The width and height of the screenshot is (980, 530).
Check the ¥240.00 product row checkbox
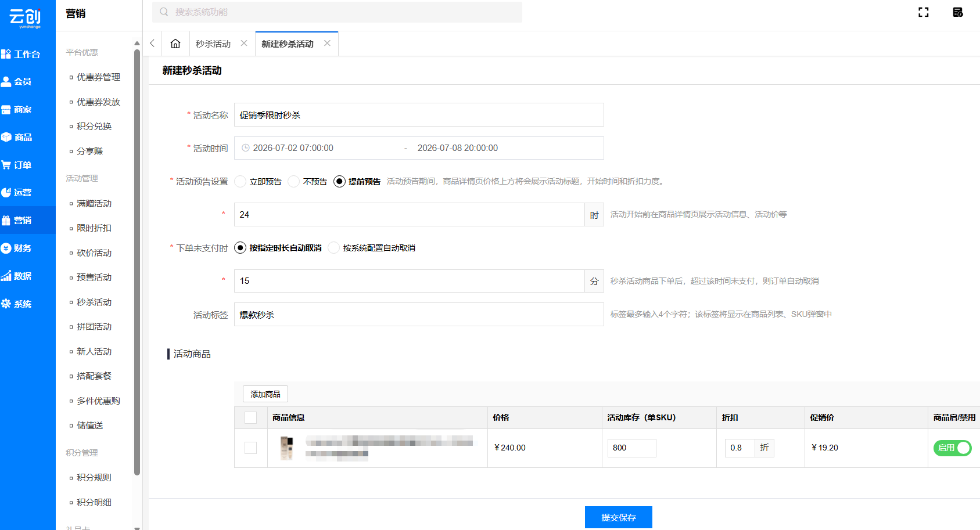coord(251,448)
